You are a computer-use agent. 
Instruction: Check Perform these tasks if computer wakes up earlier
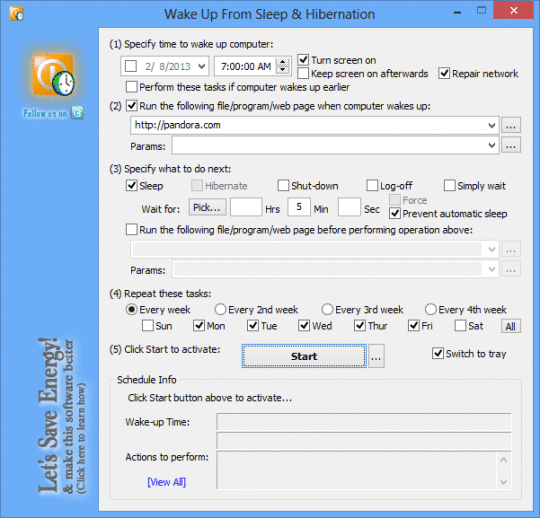[x=132, y=87]
